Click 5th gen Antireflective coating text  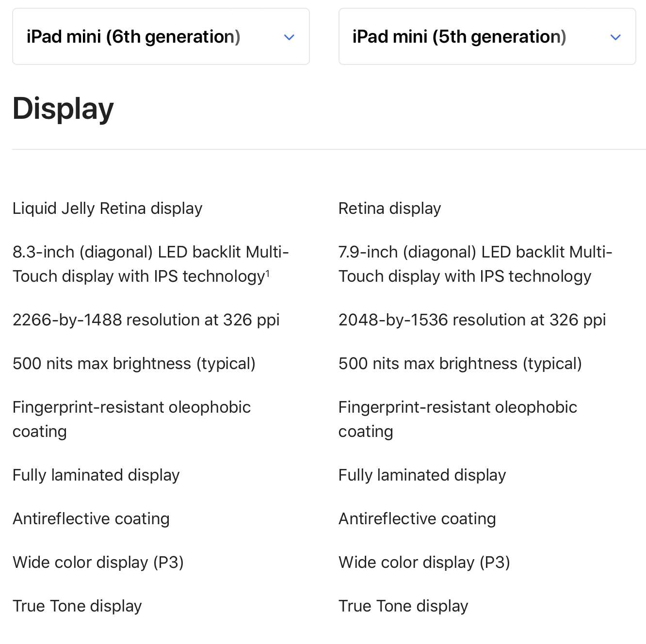coord(417,519)
